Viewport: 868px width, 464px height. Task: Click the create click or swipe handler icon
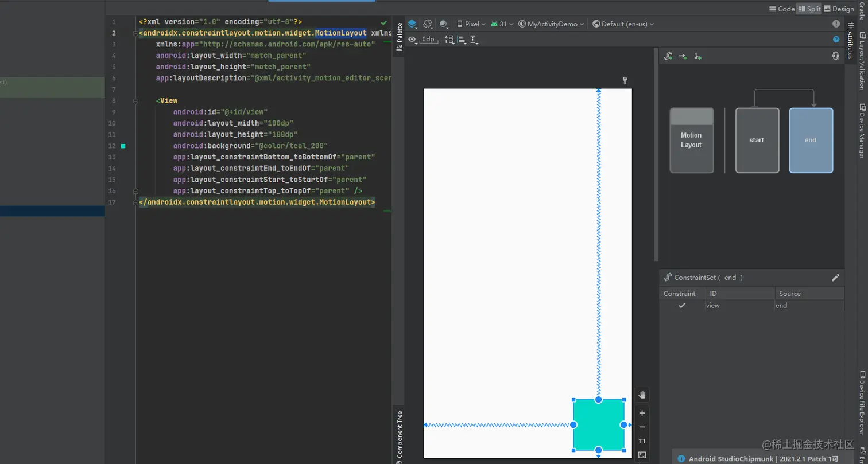[x=697, y=56]
